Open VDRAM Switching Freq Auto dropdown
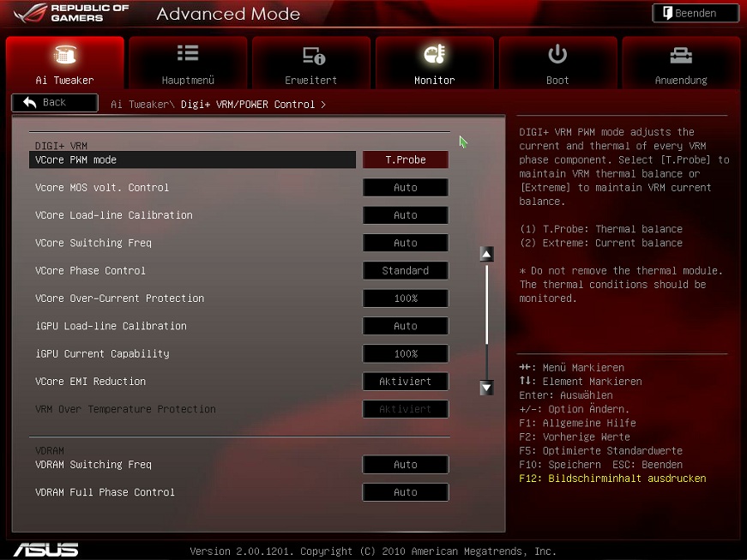The height and width of the screenshot is (560, 747). coord(406,464)
